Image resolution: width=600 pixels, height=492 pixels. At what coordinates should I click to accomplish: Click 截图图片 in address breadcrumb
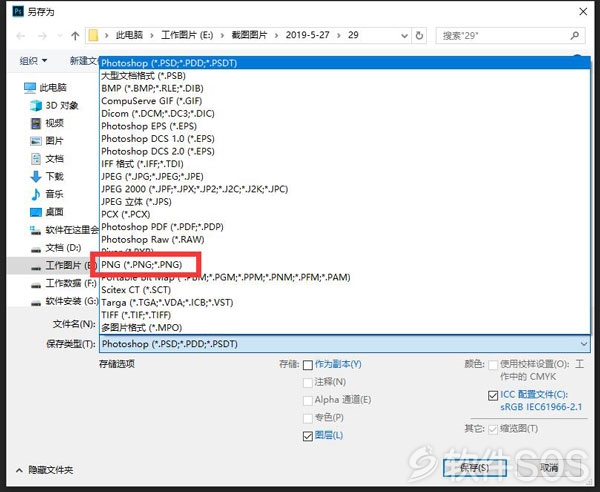(x=249, y=35)
